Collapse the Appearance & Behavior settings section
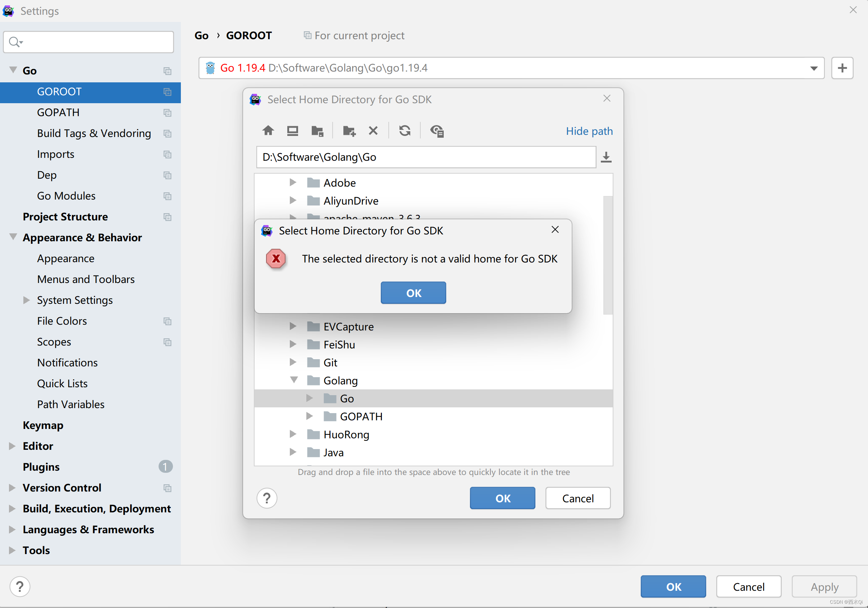The image size is (868, 608). pyautogui.click(x=13, y=237)
